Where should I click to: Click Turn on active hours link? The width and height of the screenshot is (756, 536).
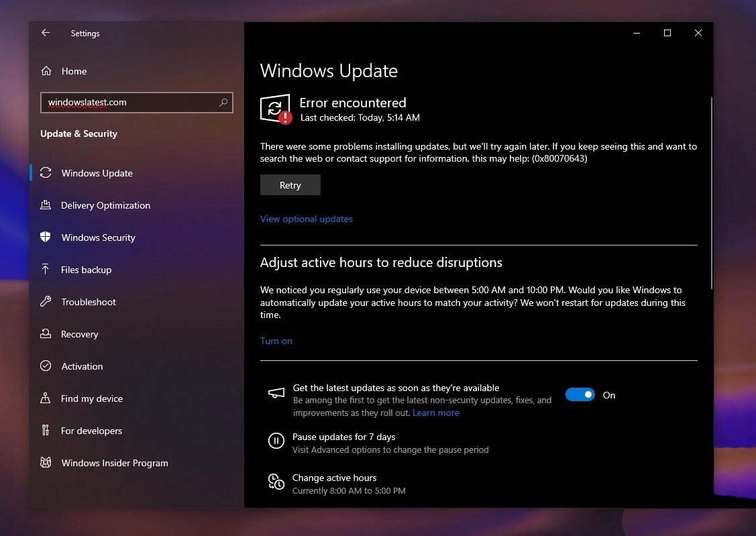click(276, 341)
